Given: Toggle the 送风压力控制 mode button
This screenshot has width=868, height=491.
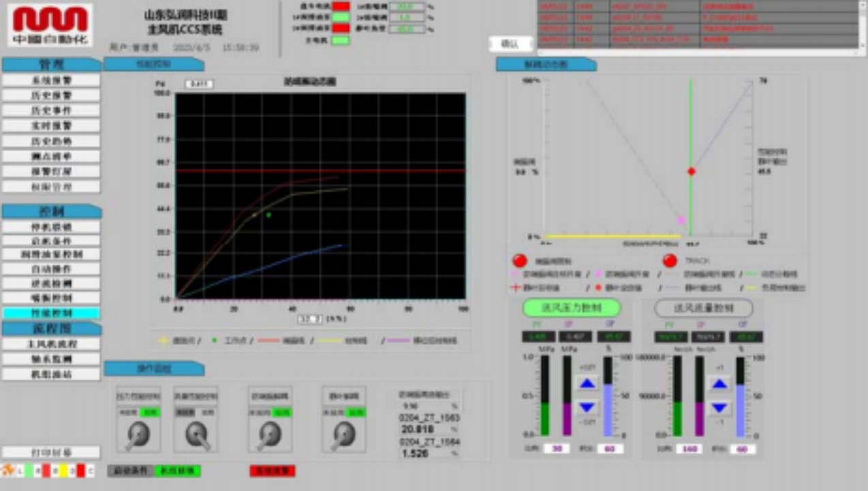Looking at the screenshot, I should 572,308.
